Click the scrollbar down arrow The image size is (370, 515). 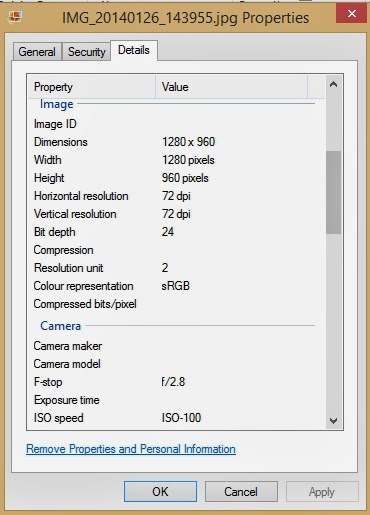[333, 421]
